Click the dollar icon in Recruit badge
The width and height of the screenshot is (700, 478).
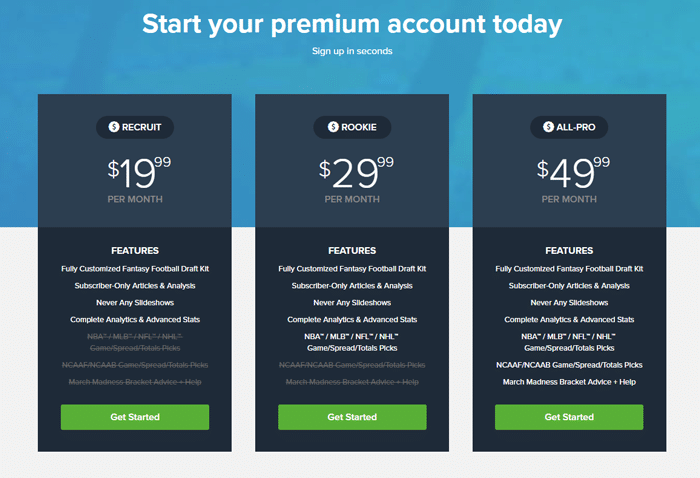tap(114, 127)
